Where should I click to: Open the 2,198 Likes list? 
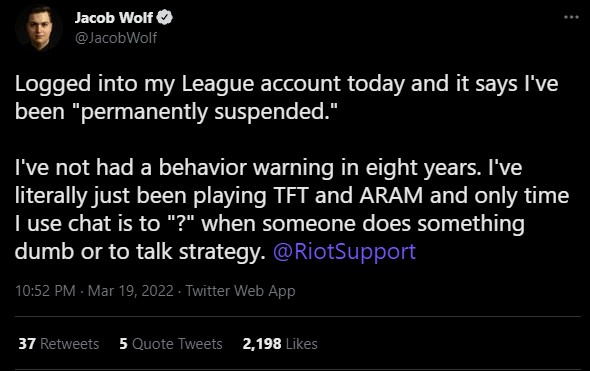[280, 344]
